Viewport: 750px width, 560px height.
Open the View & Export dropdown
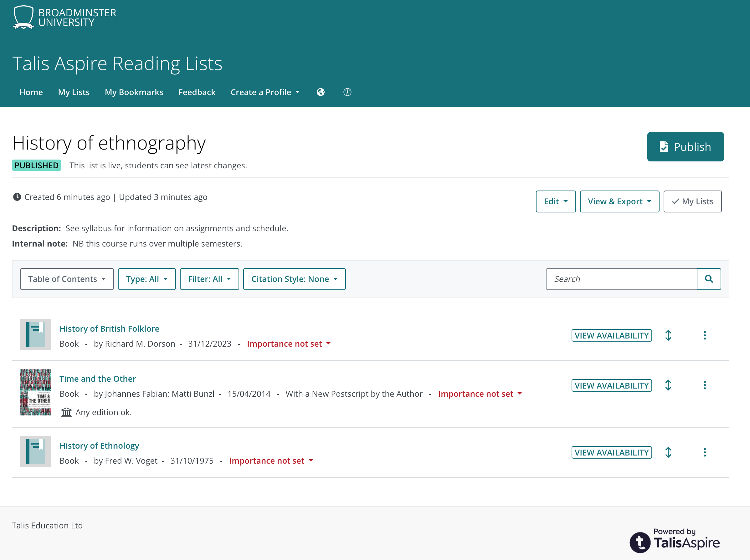tap(619, 201)
